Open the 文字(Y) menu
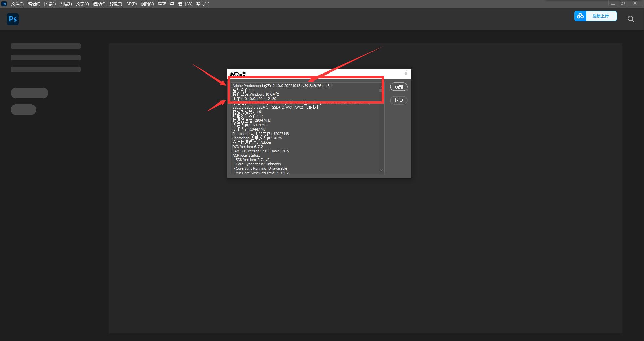644x341 pixels. [x=82, y=4]
